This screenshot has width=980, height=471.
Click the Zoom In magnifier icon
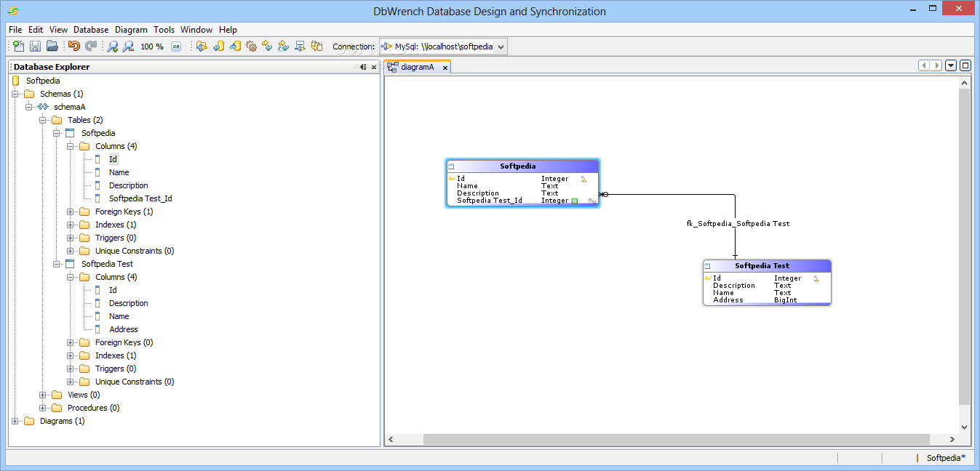click(113, 47)
